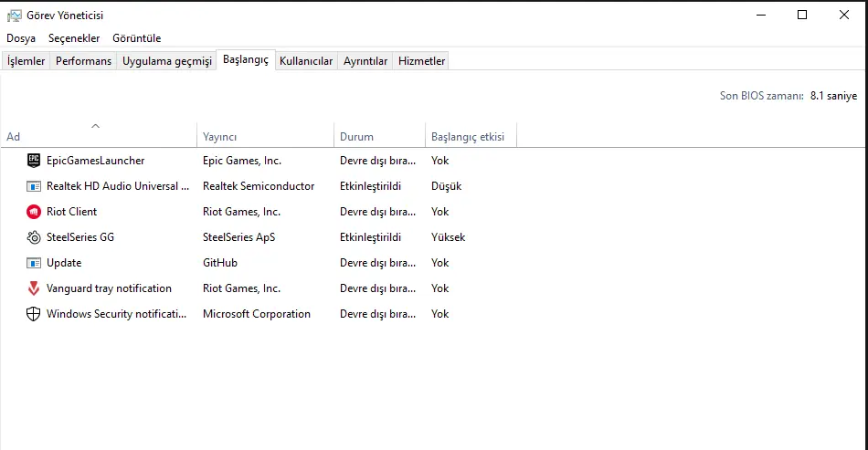Switch to the Performans tab
The height and width of the screenshot is (450, 868).
(x=83, y=61)
